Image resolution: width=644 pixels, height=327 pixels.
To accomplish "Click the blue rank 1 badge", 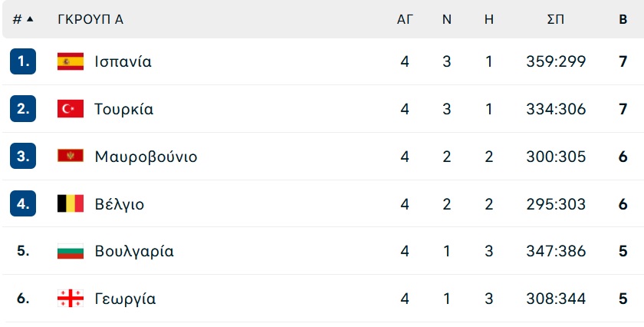I will pyautogui.click(x=23, y=61).
